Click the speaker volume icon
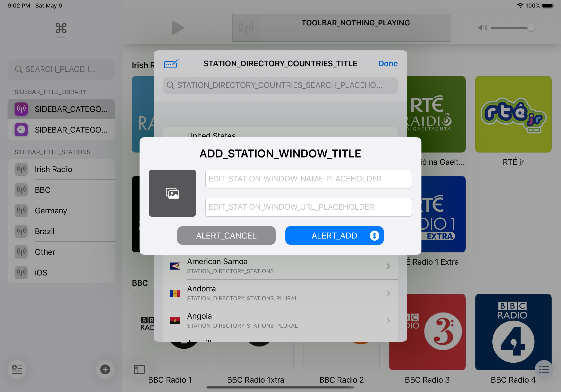The image size is (561, 392). [482, 28]
